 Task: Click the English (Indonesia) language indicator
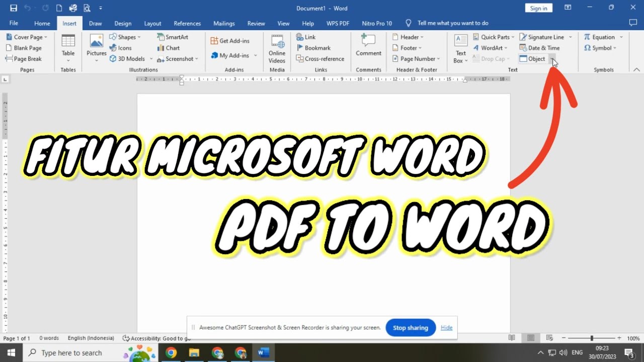pyautogui.click(x=91, y=338)
